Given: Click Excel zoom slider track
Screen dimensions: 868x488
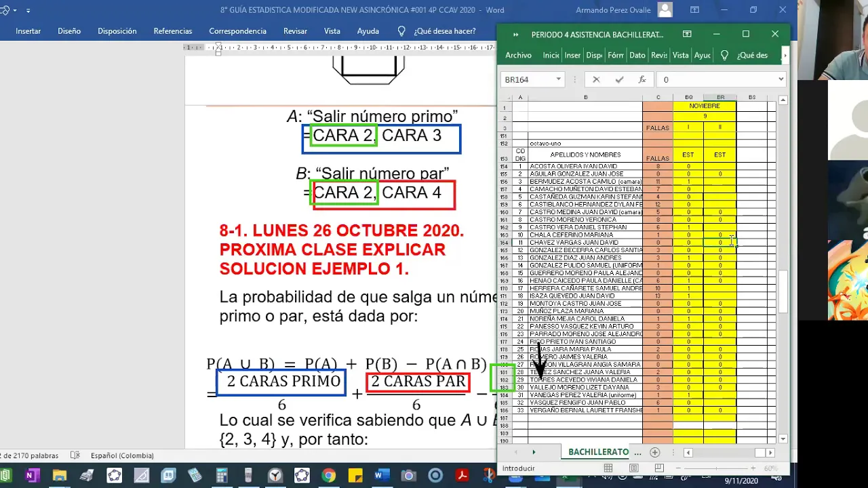Looking at the screenshot, I should click(715, 468).
